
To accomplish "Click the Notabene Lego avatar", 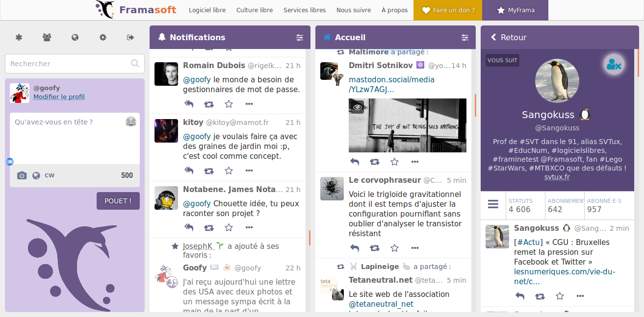I will [166, 198].
